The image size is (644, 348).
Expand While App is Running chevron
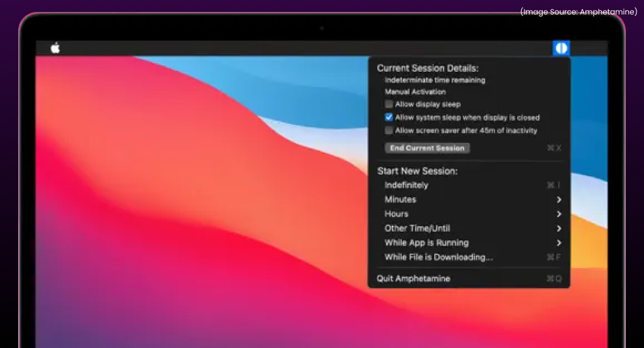pyautogui.click(x=558, y=243)
